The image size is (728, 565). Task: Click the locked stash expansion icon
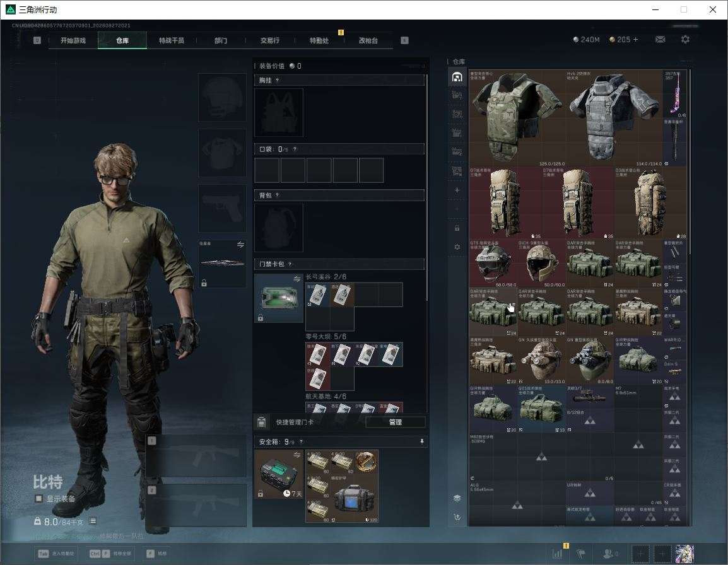[x=457, y=228]
